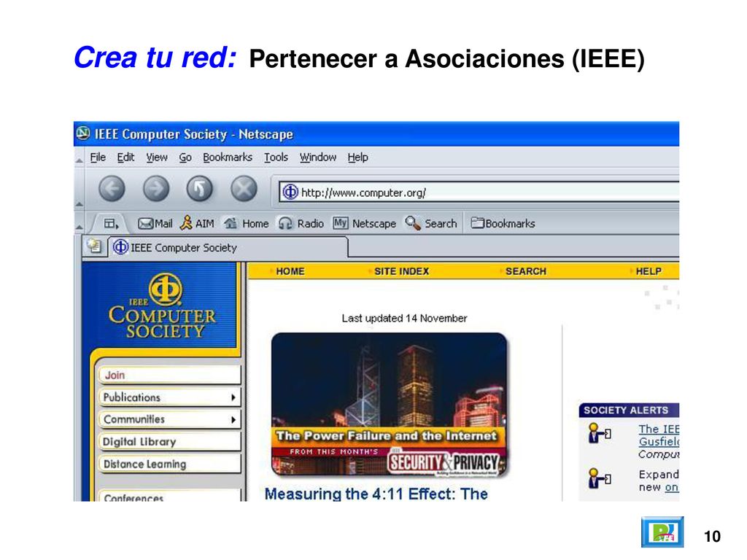Click the SOCIETY ALERTS header
Viewport: 747px width, 560px height.
(x=629, y=410)
